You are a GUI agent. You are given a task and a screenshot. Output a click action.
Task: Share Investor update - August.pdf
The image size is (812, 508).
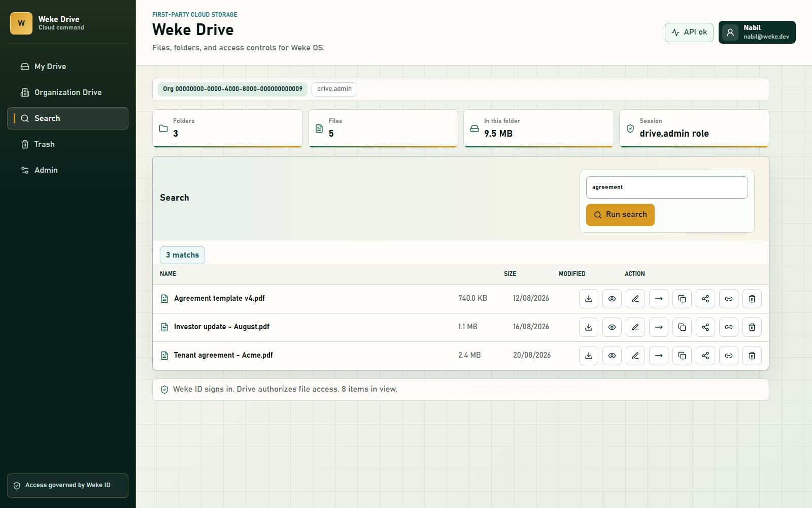[x=705, y=327]
